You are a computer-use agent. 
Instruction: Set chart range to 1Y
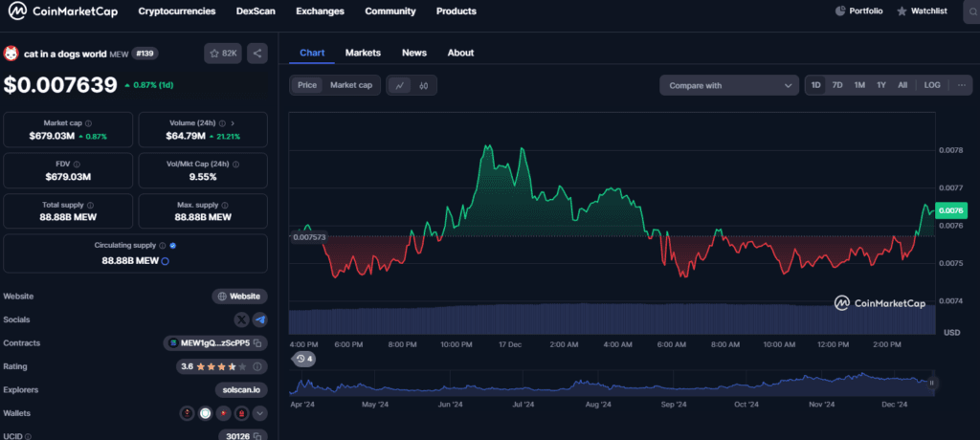coord(881,86)
